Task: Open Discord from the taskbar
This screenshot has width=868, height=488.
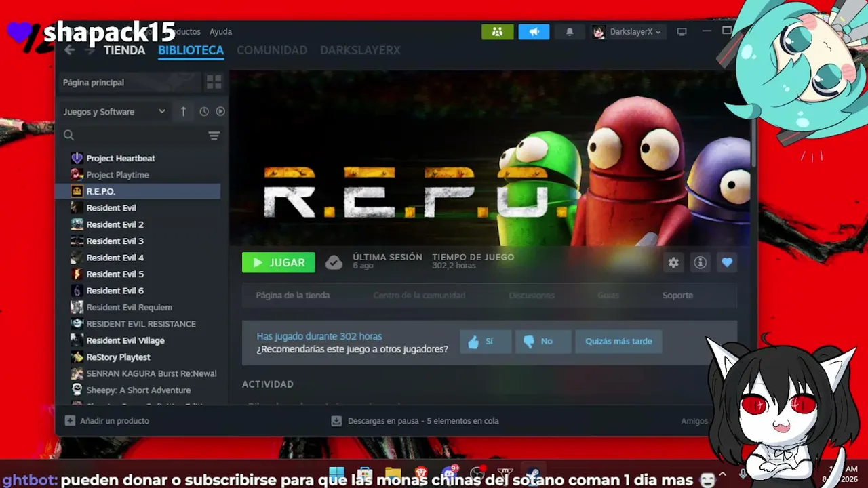Action: pos(450,474)
